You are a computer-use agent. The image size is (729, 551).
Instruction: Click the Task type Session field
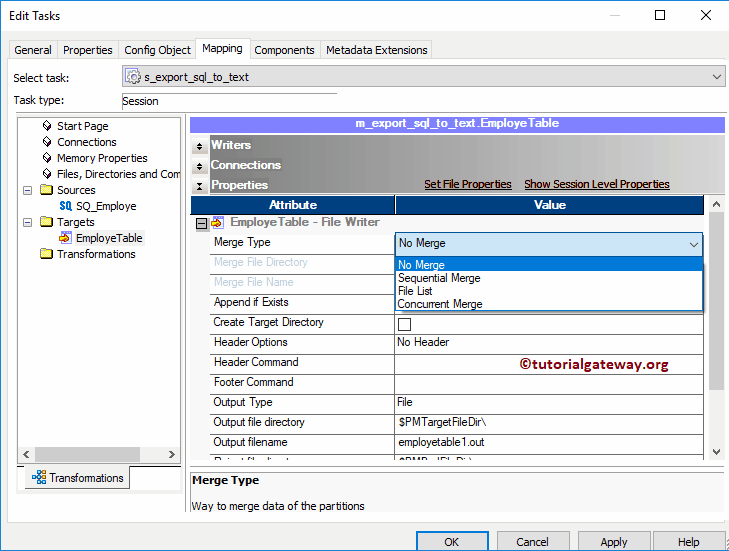[229, 101]
